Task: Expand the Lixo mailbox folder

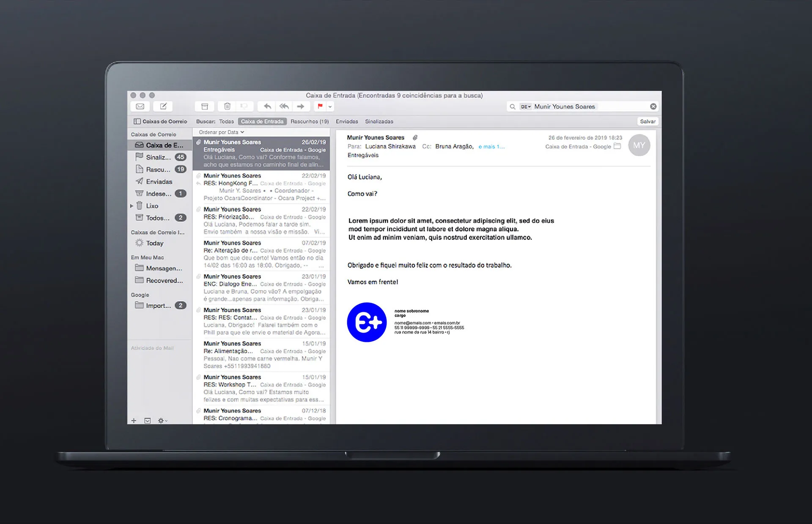Action: (132, 206)
